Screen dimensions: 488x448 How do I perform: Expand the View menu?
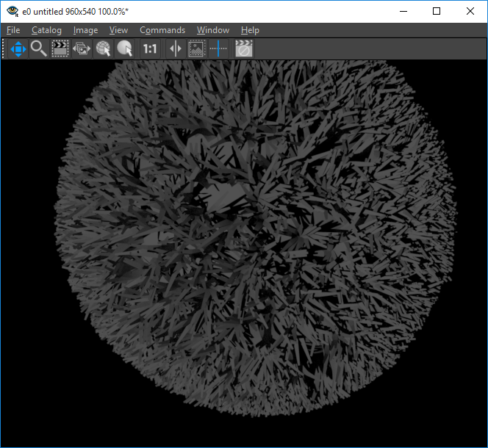coord(118,30)
